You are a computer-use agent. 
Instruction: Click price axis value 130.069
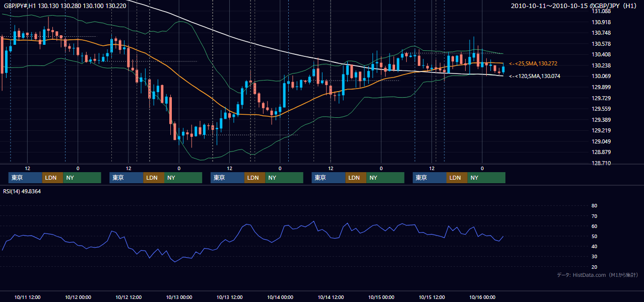tap(601, 76)
